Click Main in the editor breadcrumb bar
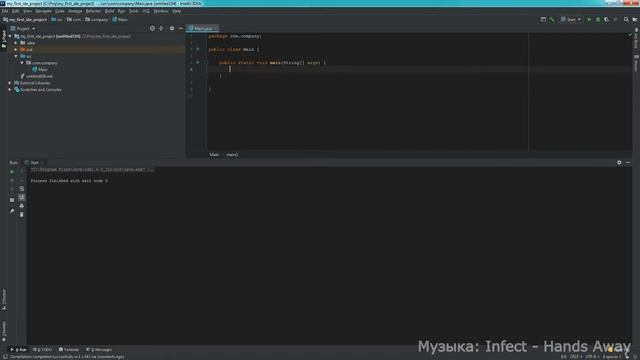Viewport: 640px width, 360px height. click(x=214, y=155)
